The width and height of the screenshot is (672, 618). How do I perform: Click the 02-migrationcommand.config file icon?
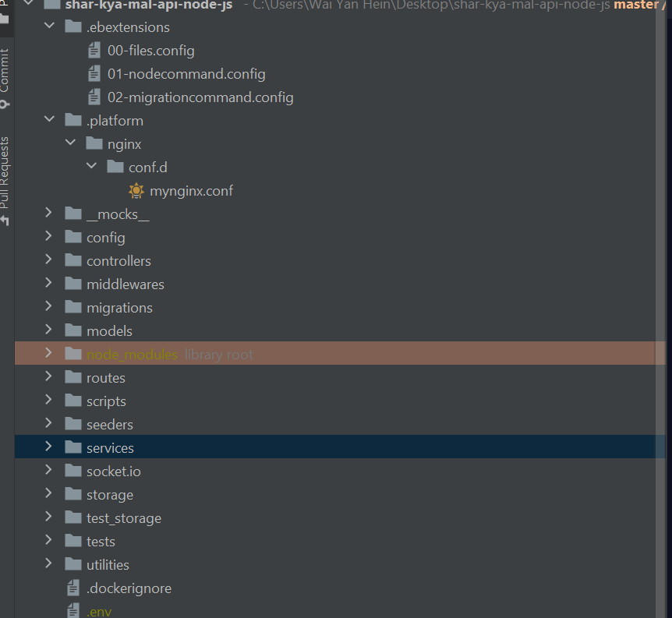[x=94, y=97]
